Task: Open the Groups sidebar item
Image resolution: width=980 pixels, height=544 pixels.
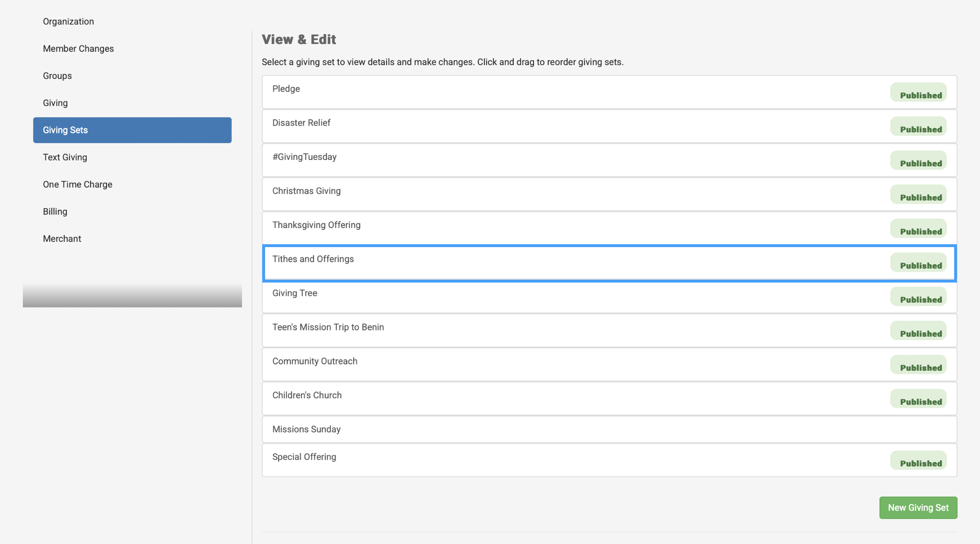Action: 57,76
